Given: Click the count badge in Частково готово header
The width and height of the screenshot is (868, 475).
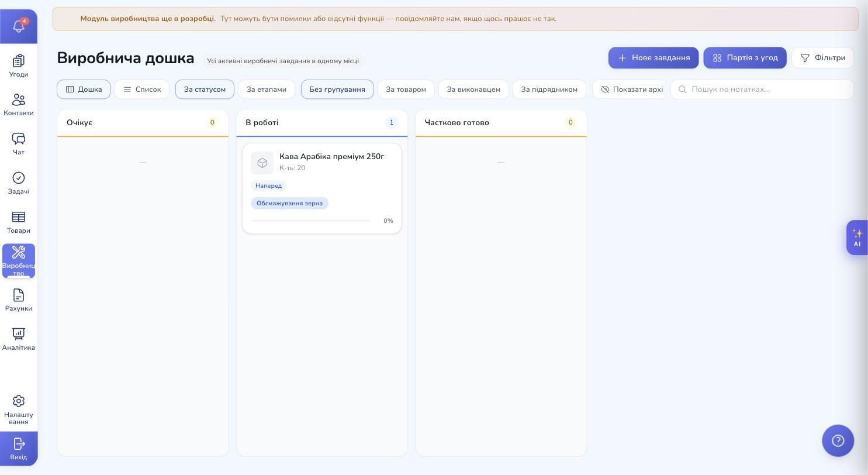Looking at the screenshot, I should (570, 123).
